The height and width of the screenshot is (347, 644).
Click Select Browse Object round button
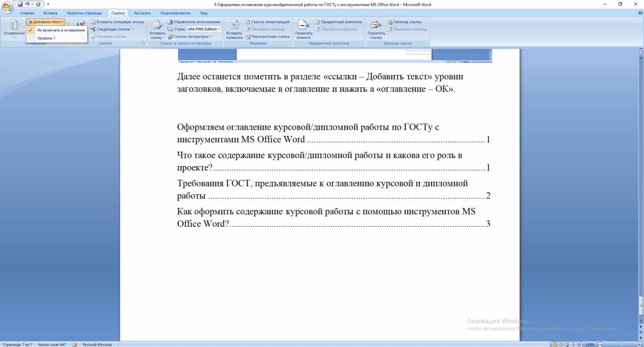(640, 331)
